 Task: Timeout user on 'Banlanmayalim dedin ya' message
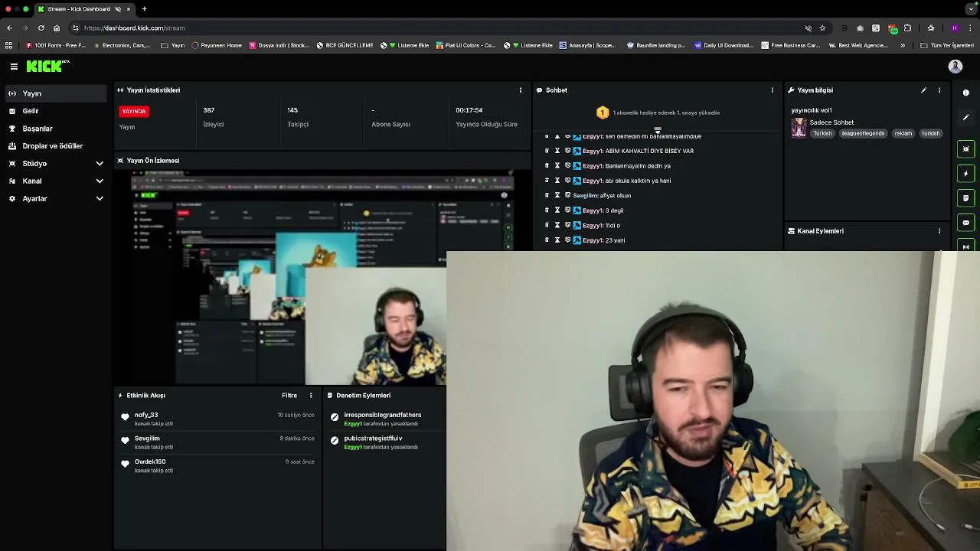tap(557, 166)
